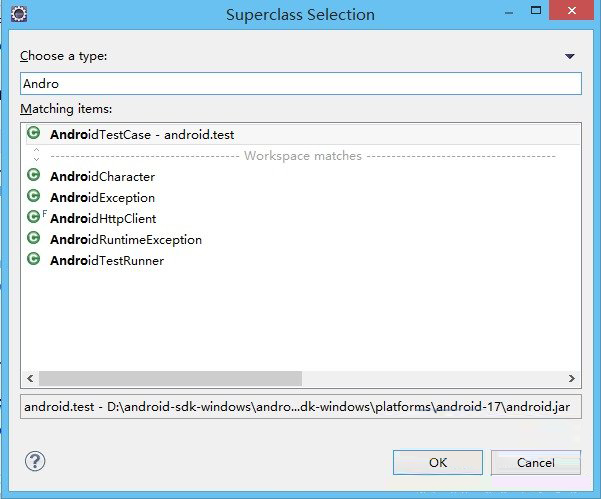Viewport: 601px width, 499px height.
Task: Dismiss the dialog with Cancel
Action: [x=536, y=463]
